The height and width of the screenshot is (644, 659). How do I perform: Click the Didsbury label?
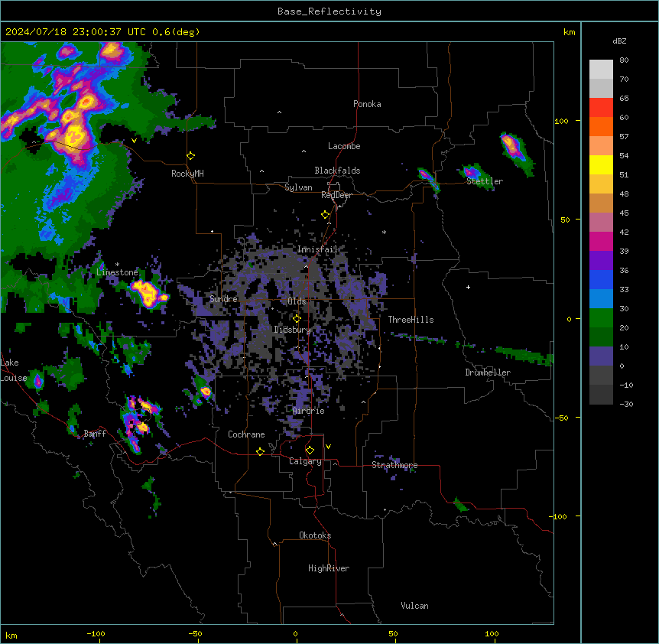click(x=292, y=330)
